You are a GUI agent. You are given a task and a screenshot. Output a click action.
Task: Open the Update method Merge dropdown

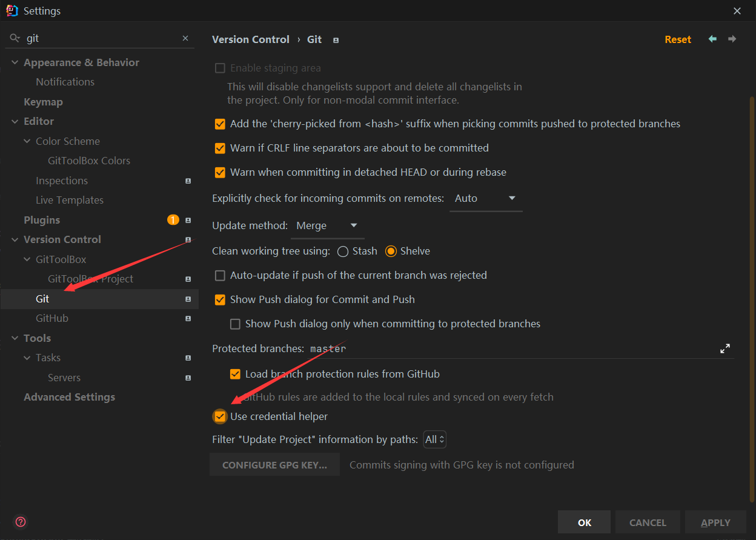(x=328, y=225)
